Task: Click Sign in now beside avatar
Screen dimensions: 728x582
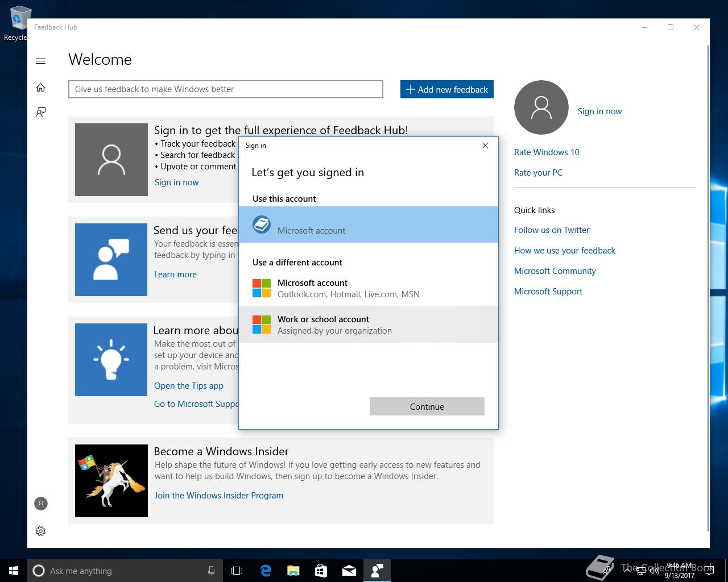Action: pos(599,111)
